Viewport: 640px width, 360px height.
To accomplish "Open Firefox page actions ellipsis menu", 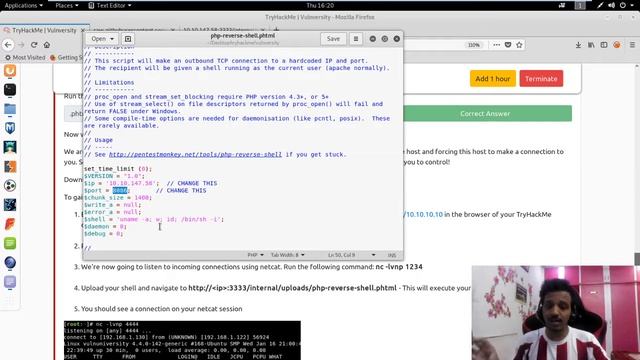I will [496, 45].
